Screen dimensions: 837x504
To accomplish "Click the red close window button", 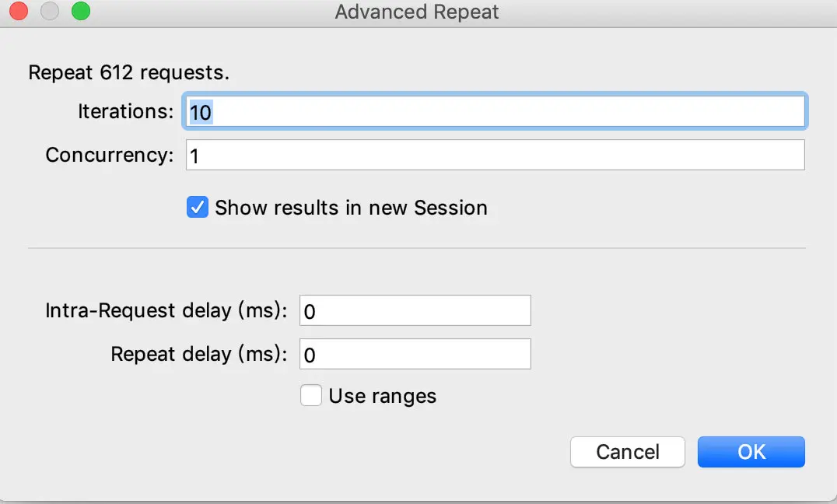I will click(19, 12).
